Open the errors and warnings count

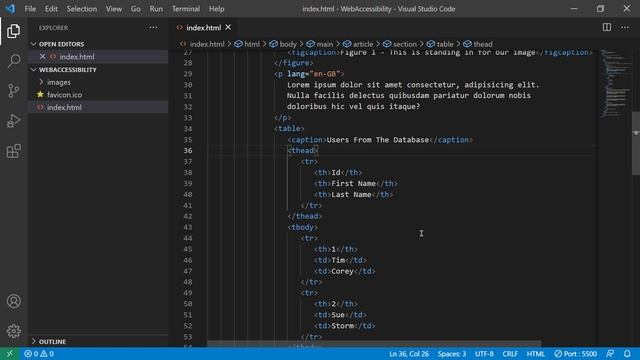pos(39,354)
